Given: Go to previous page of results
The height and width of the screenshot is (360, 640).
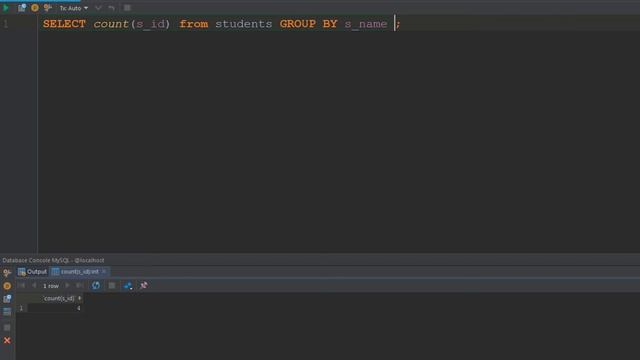Looking at the screenshot, I should 34,285.
